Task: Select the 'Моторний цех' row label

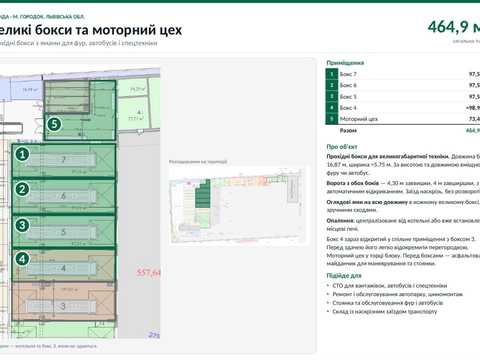Action: [x=359, y=119]
